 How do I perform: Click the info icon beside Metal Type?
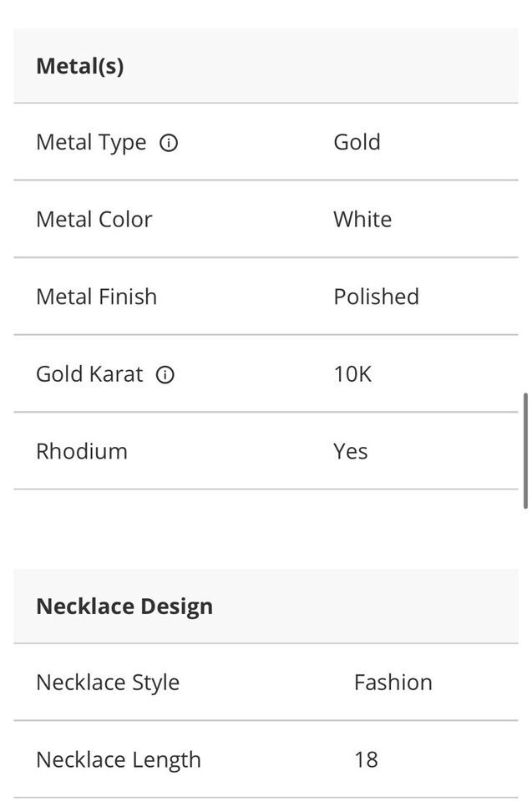click(x=169, y=143)
